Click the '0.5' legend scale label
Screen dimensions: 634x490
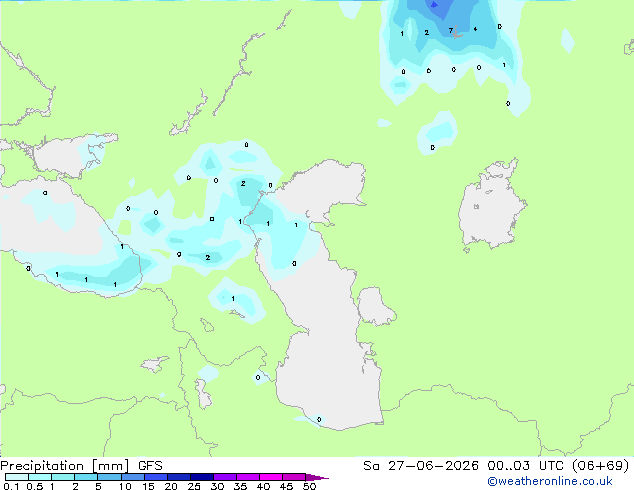tap(35, 486)
